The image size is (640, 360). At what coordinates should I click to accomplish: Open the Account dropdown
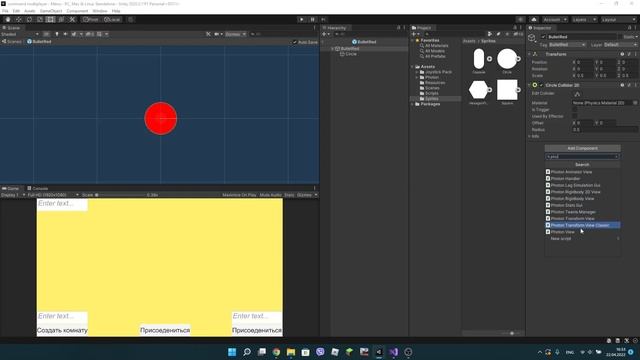click(554, 20)
